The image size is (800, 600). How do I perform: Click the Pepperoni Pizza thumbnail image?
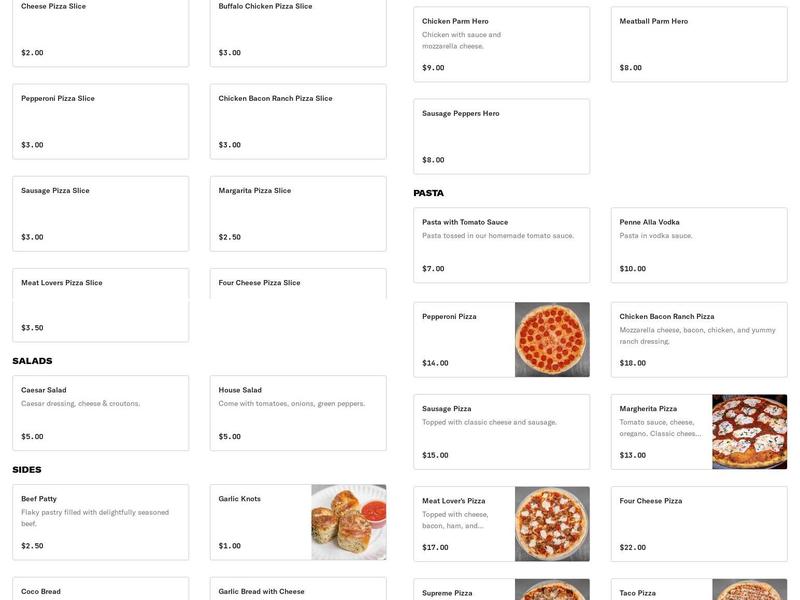(x=552, y=339)
